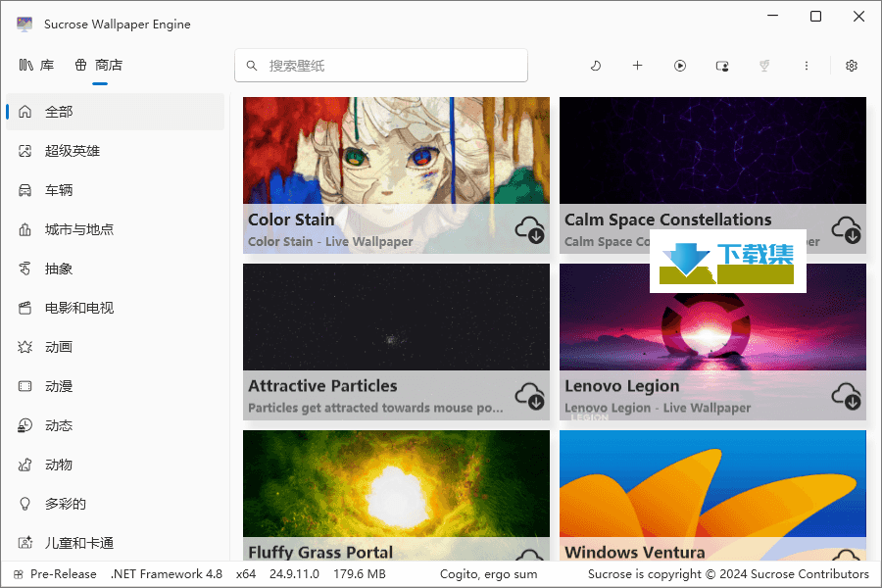882x588 pixels.
Task: Download Calm Space Constellations wallpaper
Action: pos(847,229)
